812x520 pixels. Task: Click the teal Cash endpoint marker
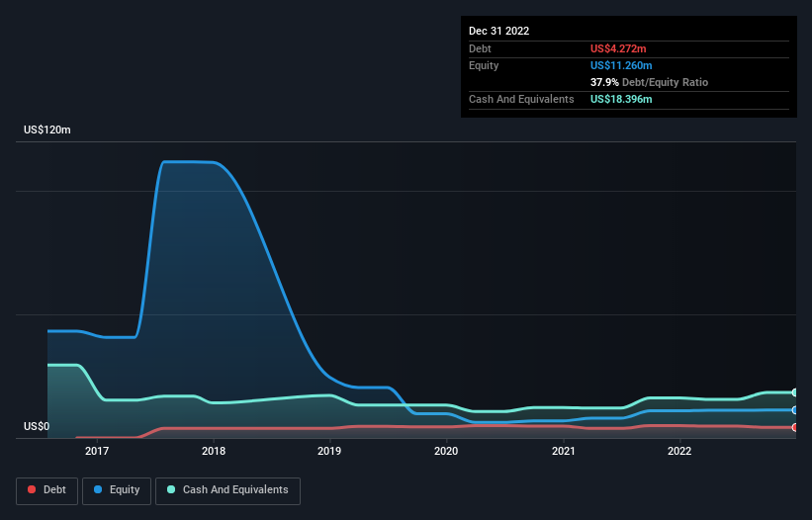tap(795, 392)
